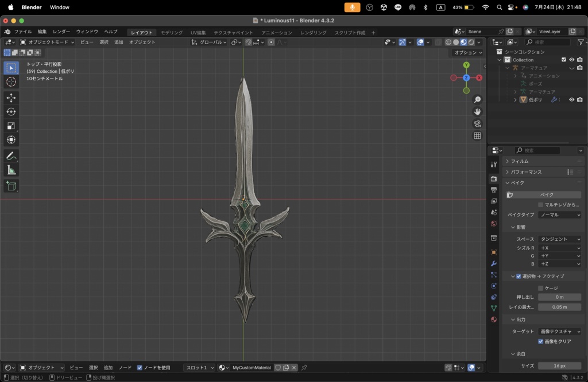Viewport: 588px width, 382px height.
Task: Hide the 低ポリ object in the outliner
Action: [571, 99]
